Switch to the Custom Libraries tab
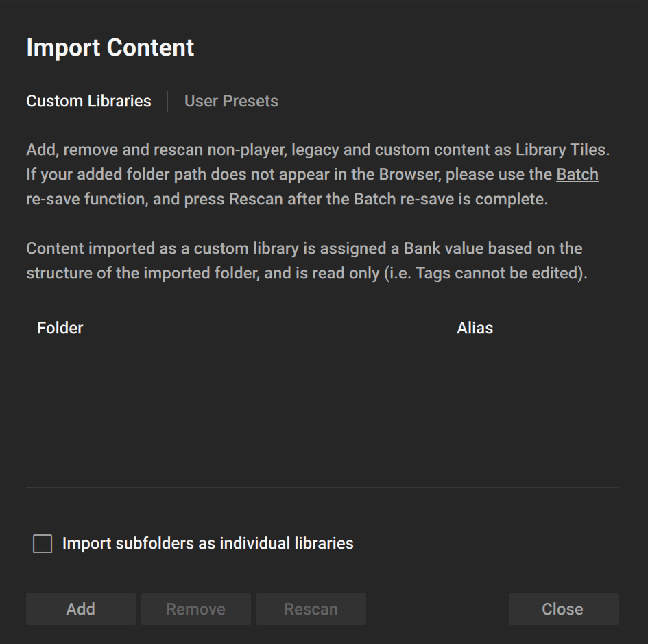648x644 pixels. click(x=88, y=101)
